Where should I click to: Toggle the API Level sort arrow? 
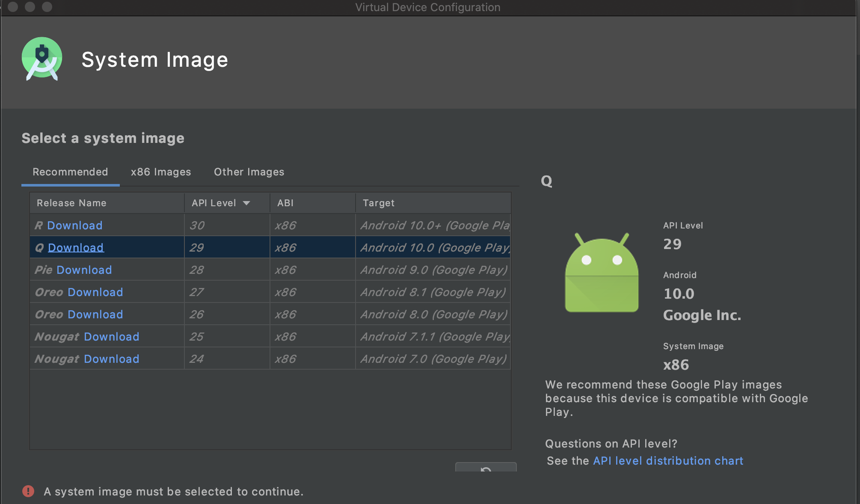(x=246, y=203)
